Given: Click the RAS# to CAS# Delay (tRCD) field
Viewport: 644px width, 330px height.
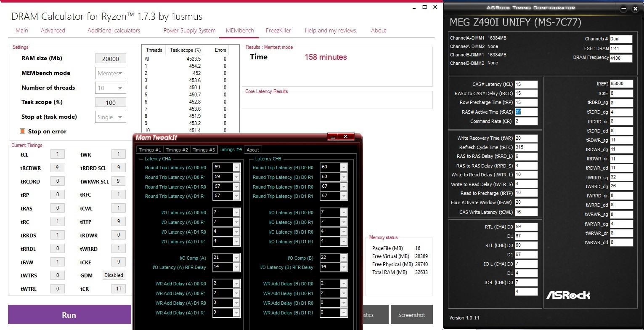Looking at the screenshot, I should coord(526,93).
